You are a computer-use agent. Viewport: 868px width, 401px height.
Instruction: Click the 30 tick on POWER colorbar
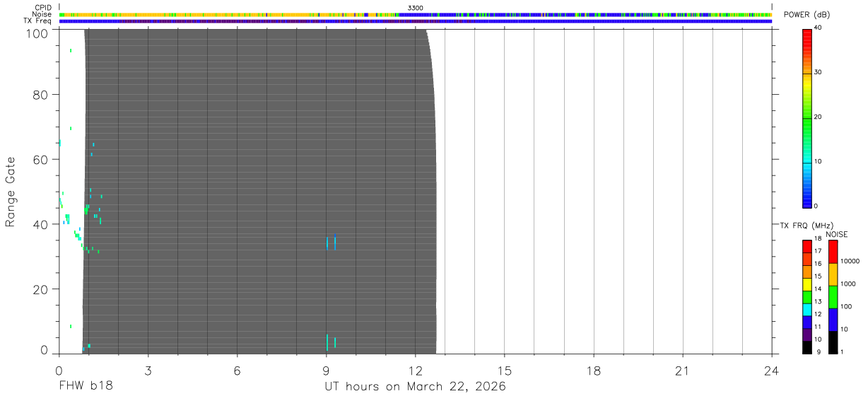coord(817,72)
